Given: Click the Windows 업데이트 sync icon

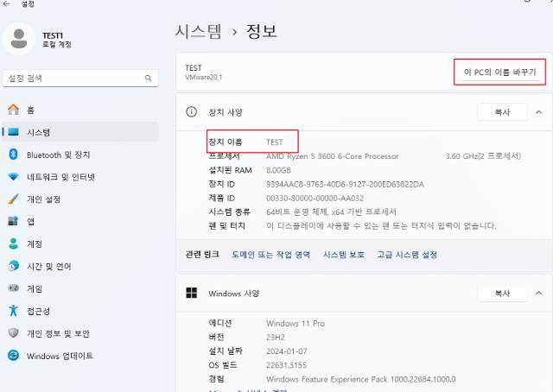Looking at the screenshot, I should click(x=14, y=355).
